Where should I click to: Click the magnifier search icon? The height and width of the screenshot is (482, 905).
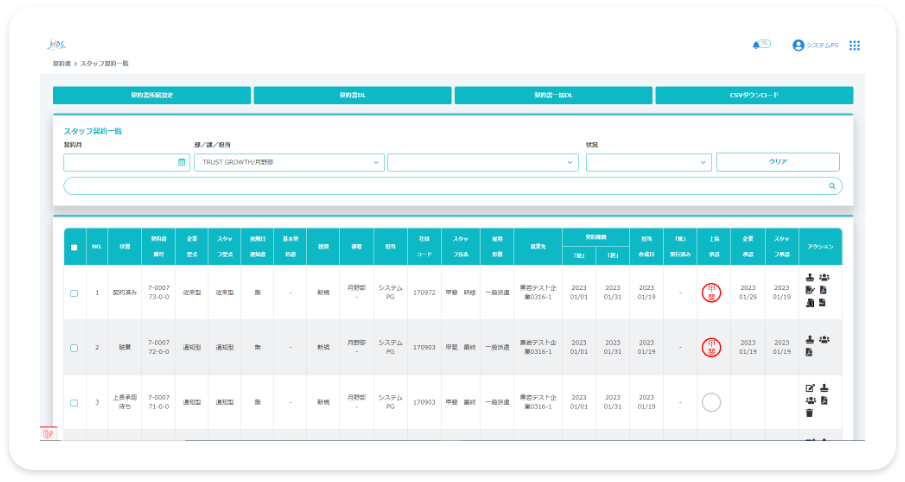(832, 186)
